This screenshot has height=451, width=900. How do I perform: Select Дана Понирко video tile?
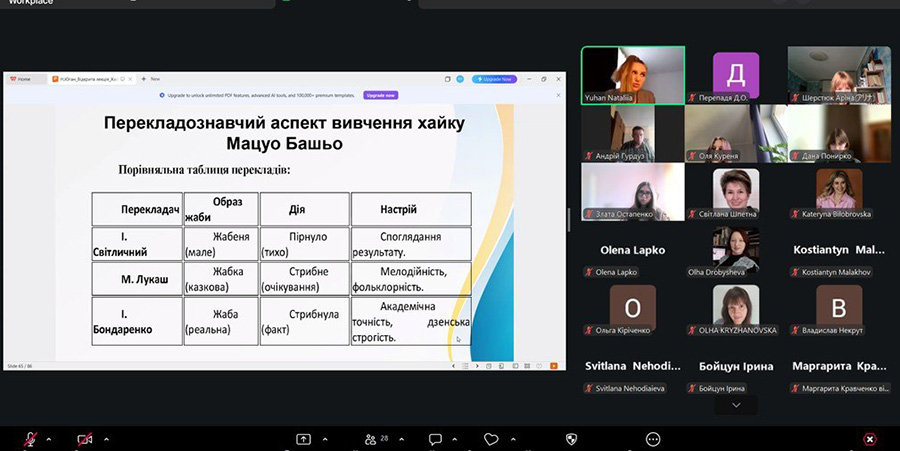(x=839, y=134)
